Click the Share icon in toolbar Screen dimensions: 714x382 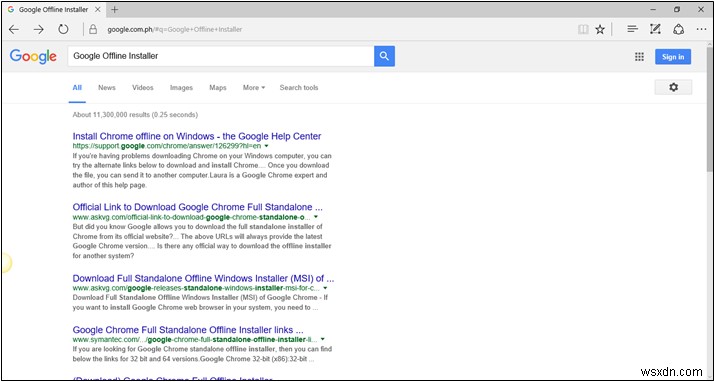coord(678,30)
